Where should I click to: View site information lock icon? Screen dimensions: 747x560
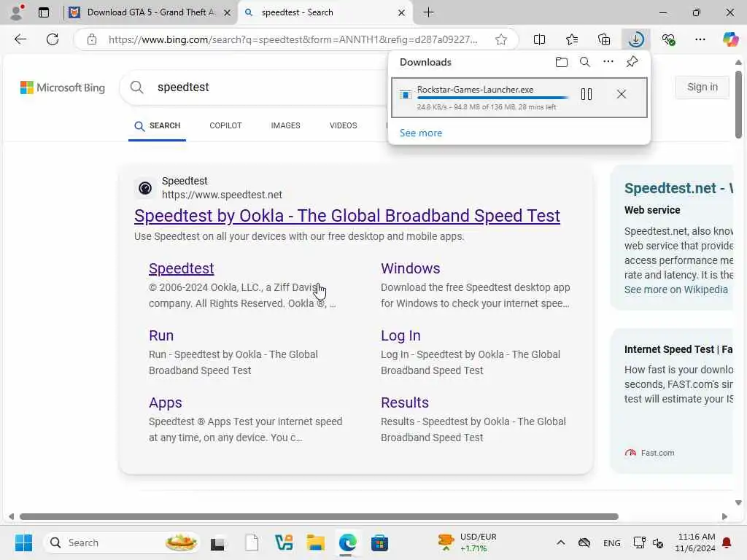(92, 39)
